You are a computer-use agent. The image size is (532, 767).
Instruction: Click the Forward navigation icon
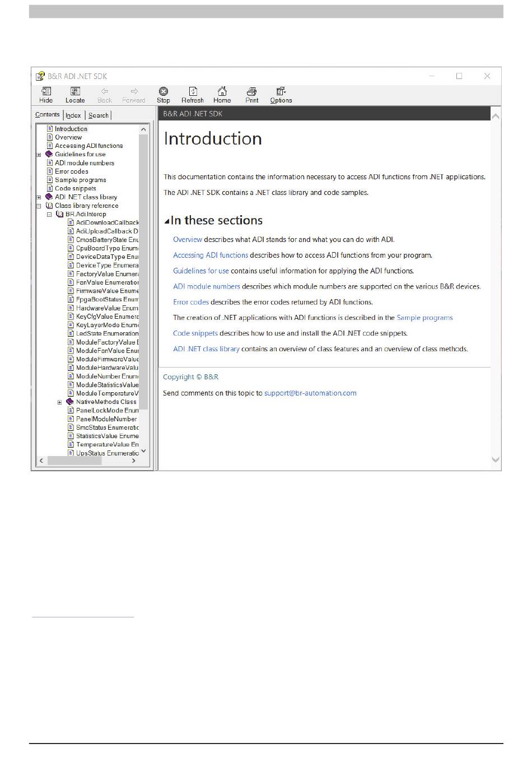(x=134, y=91)
